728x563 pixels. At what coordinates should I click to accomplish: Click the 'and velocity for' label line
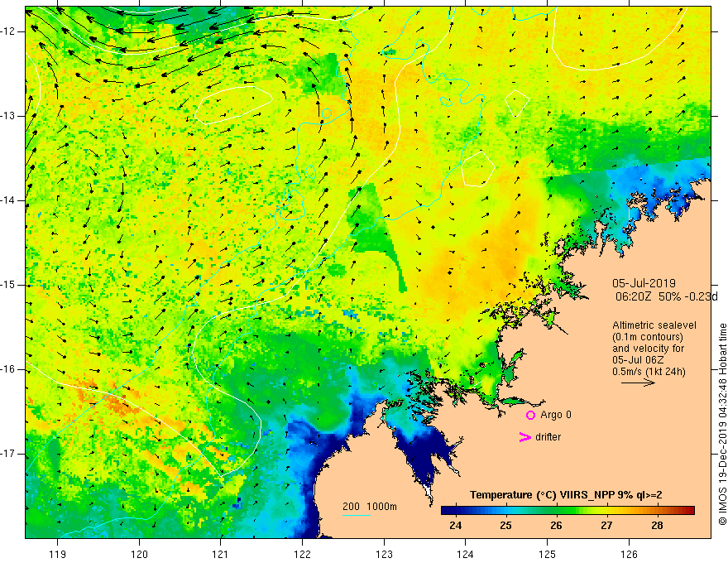(x=648, y=349)
